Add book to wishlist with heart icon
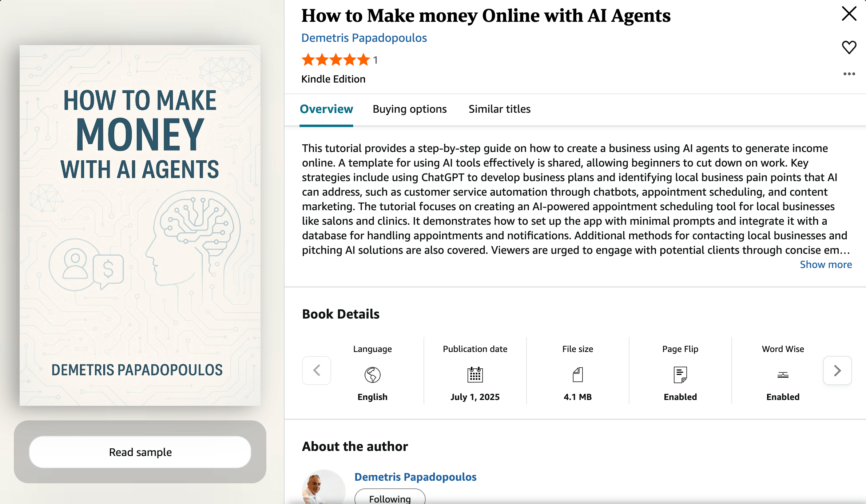Viewport: 866px width, 504px height. pyautogui.click(x=849, y=47)
